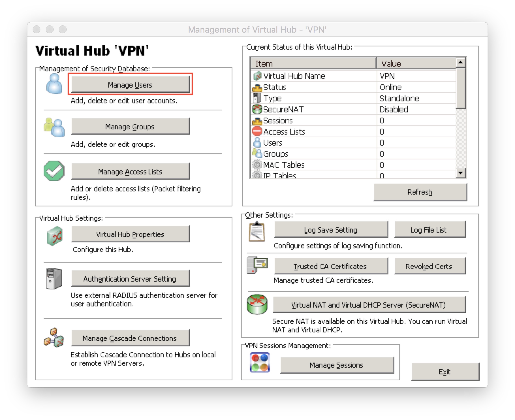Click the green SecureNAT router icon
This screenshot has width=515, height=420.
tap(257, 304)
